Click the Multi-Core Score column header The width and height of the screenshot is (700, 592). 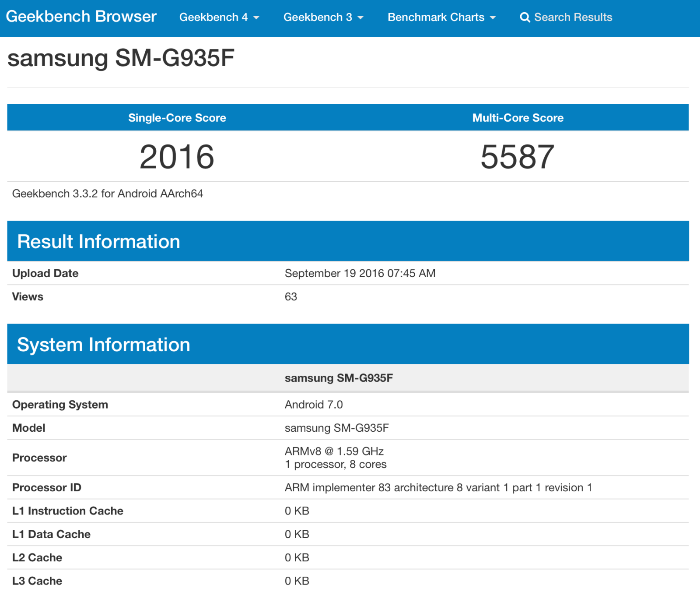pos(518,118)
